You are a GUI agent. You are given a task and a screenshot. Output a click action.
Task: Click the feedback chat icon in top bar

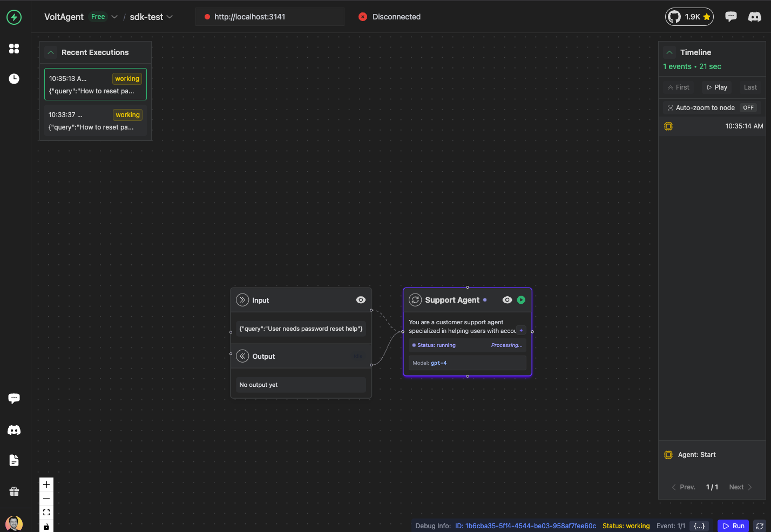(x=731, y=17)
